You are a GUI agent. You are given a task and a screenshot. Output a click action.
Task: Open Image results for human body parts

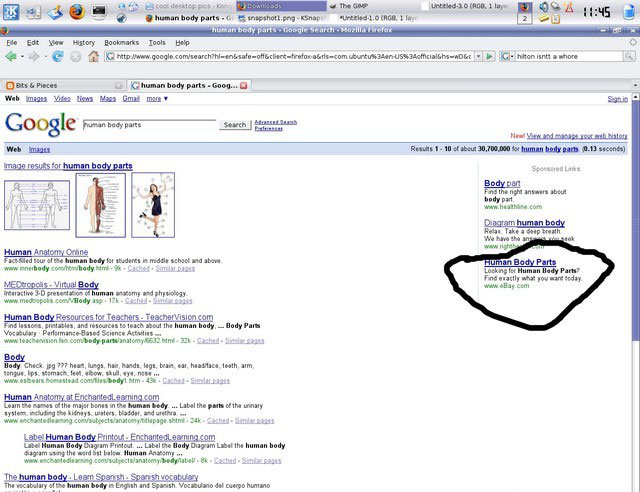68,166
